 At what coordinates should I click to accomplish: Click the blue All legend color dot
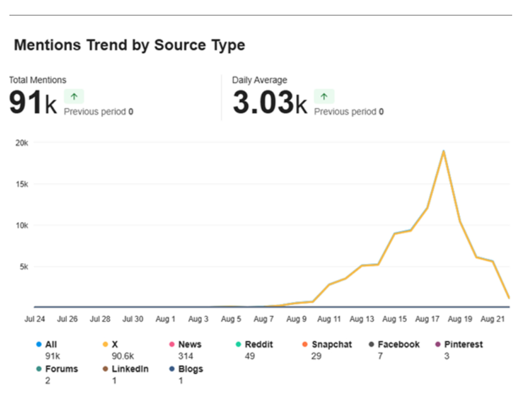tap(39, 344)
